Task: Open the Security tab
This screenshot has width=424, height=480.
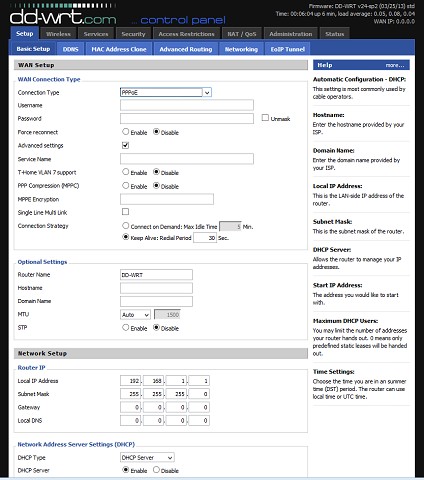Action: [133, 34]
